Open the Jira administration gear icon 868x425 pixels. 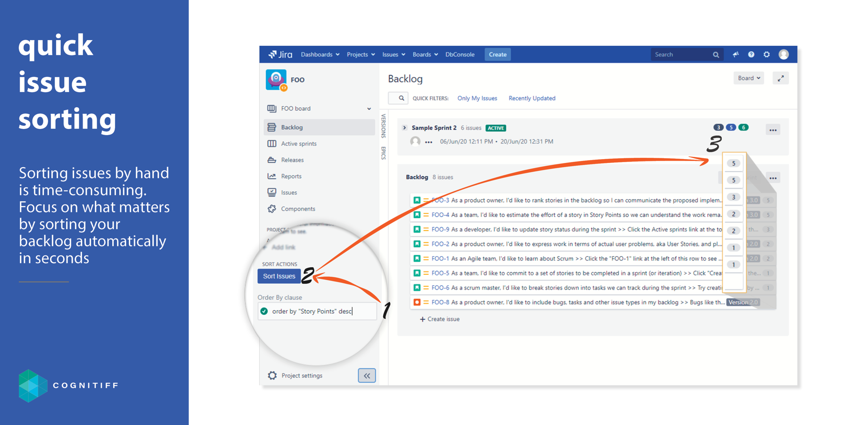767,54
